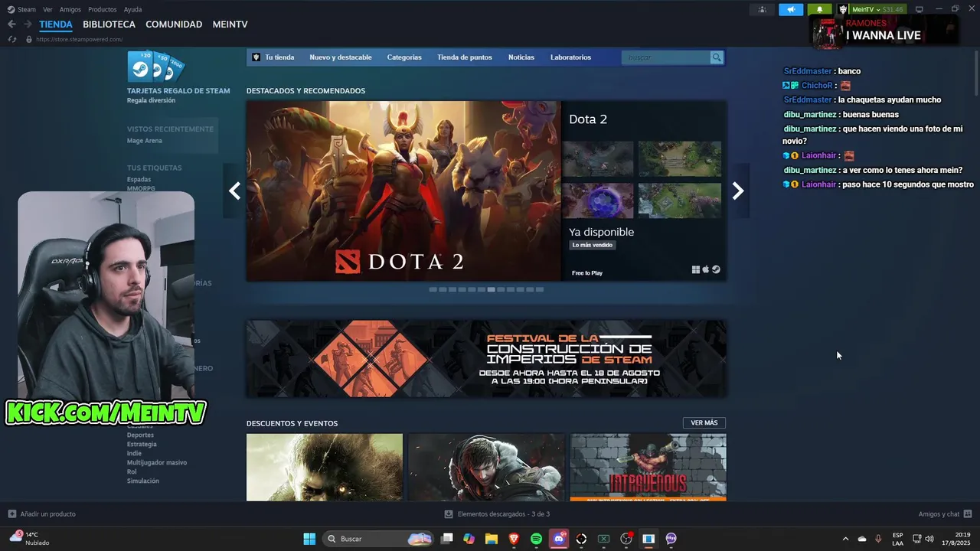Go back with the Steam back arrow

click(x=11, y=24)
